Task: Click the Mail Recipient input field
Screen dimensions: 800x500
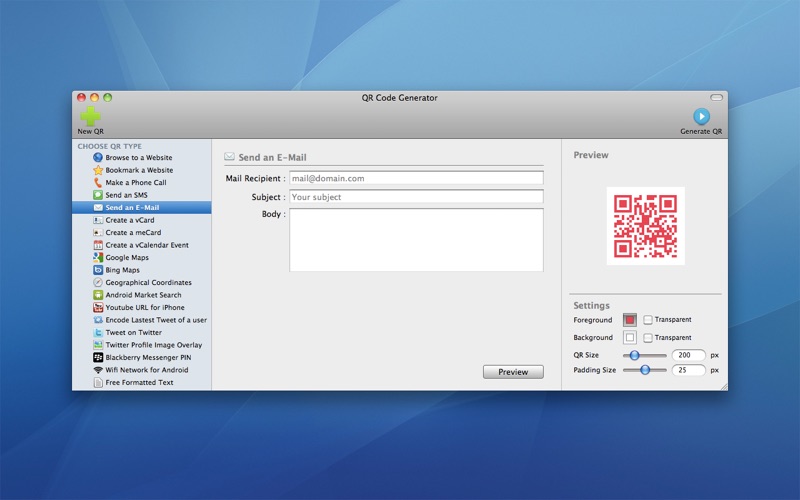Action: [x=416, y=178]
